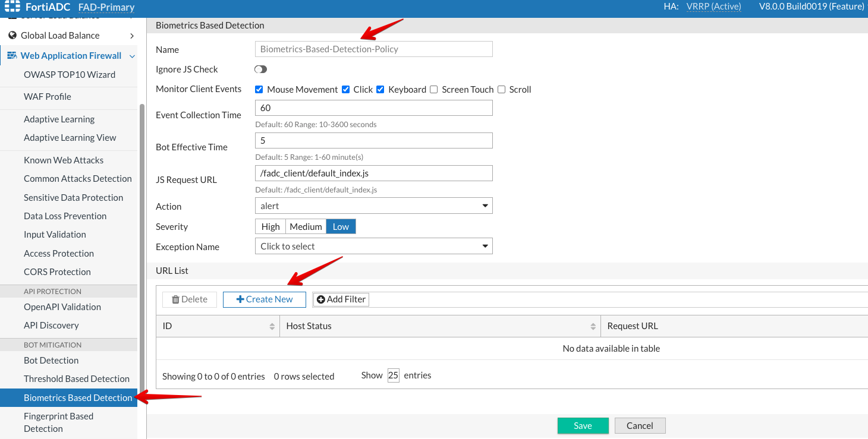Click the FortiADC logo icon
This screenshot has width=868, height=439.
pos(12,7)
